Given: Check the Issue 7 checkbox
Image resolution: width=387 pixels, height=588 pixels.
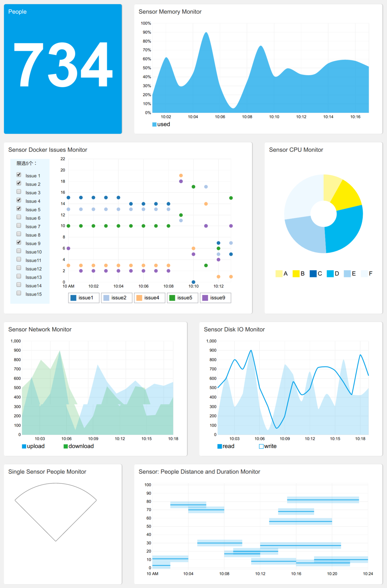Looking at the screenshot, I should click(x=19, y=225).
